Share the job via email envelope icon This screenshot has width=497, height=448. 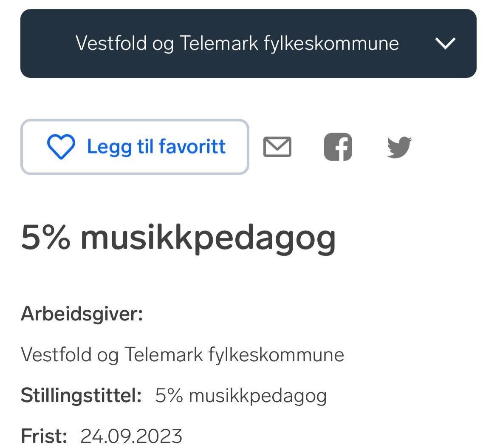pos(277,147)
